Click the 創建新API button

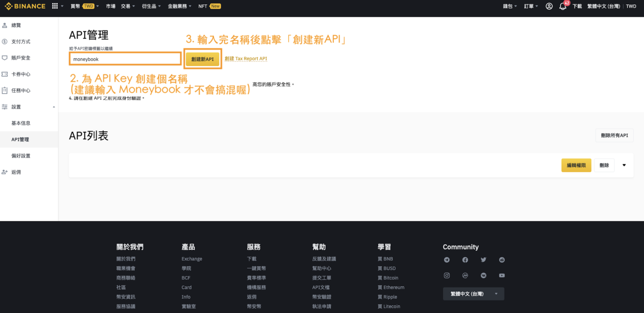(203, 59)
